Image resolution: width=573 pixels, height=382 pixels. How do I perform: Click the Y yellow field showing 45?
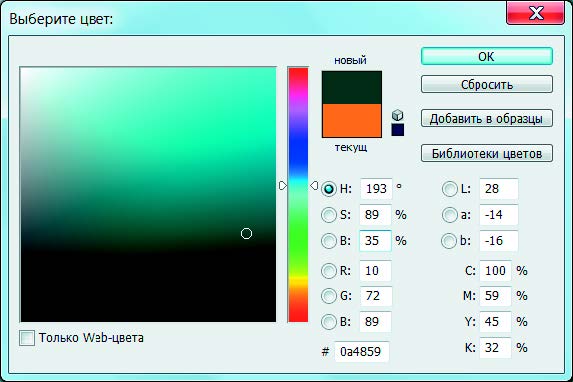(495, 322)
